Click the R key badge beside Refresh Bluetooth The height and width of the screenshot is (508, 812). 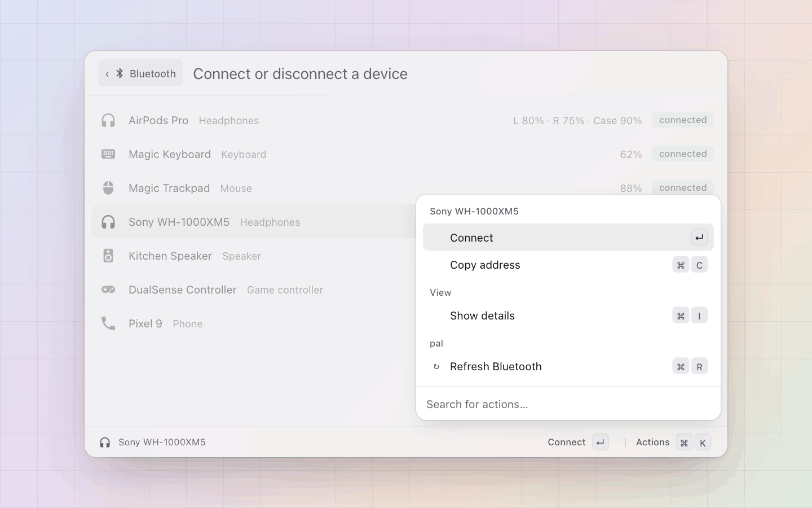(x=699, y=367)
